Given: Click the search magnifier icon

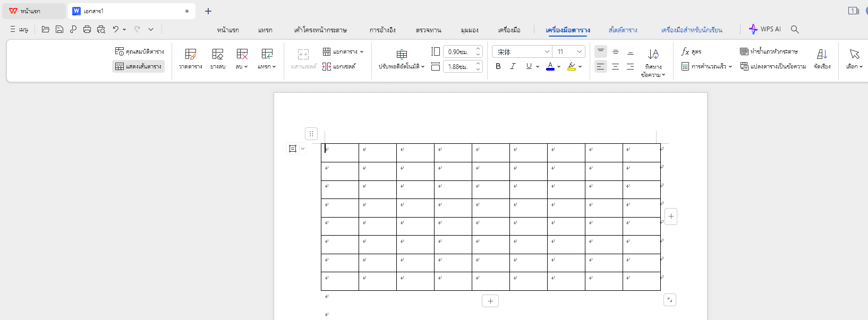Looking at the screenshot, I should [x=795, y=29].
